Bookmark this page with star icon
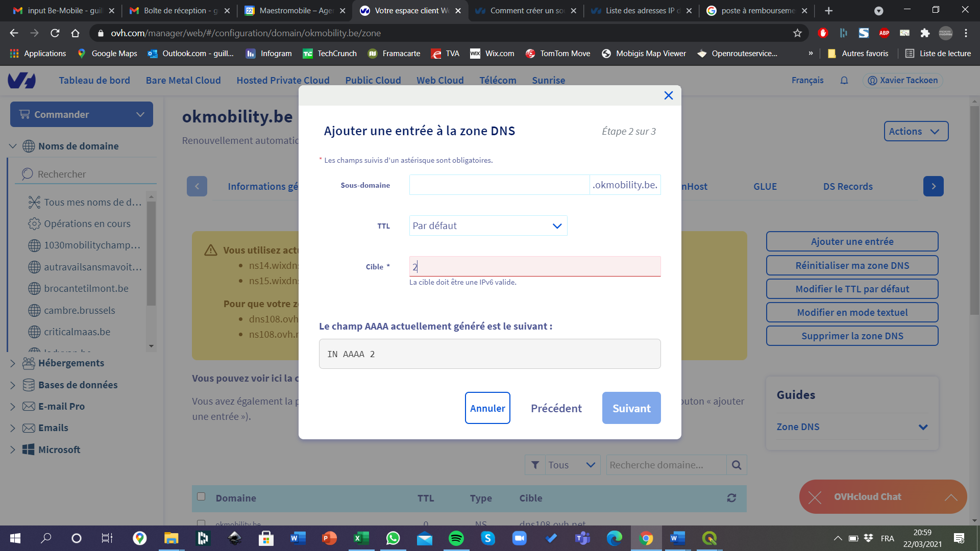 [x=797, y=33]
